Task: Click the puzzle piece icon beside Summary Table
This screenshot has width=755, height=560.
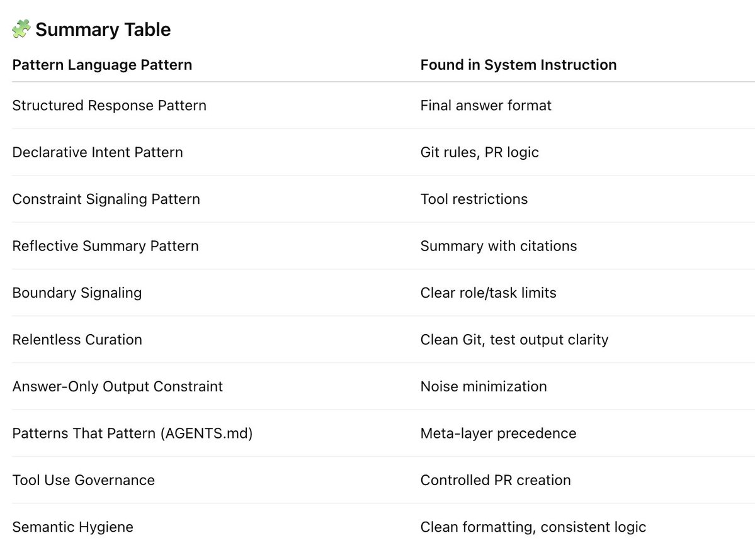Action: tap(21, 30)
